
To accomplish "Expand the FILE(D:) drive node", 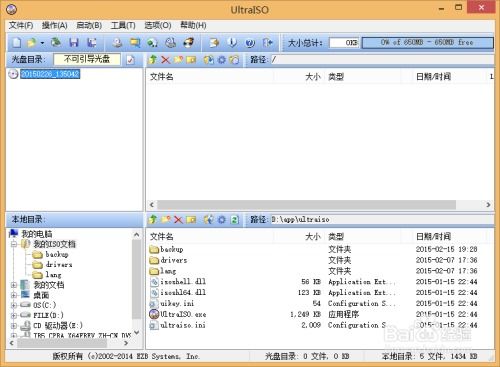I will pyautogui.click(x=14, y=315).
